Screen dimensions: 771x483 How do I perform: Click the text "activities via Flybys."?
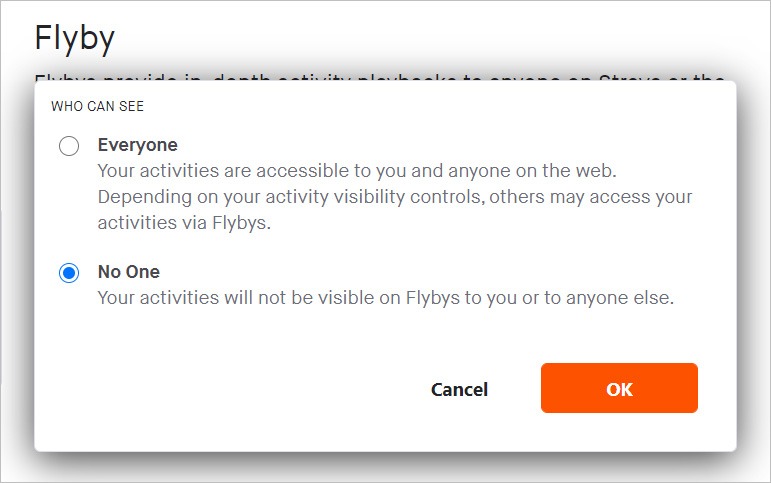(185, 223)
